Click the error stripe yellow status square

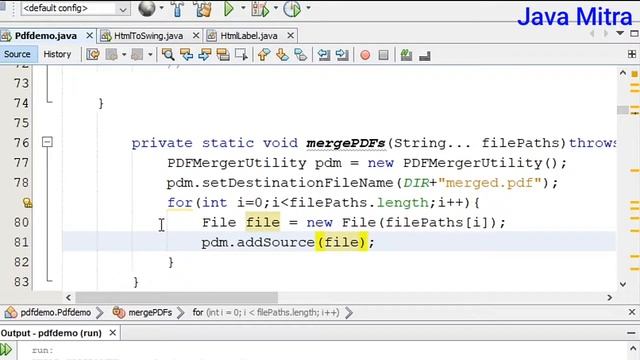pos(634,74)
